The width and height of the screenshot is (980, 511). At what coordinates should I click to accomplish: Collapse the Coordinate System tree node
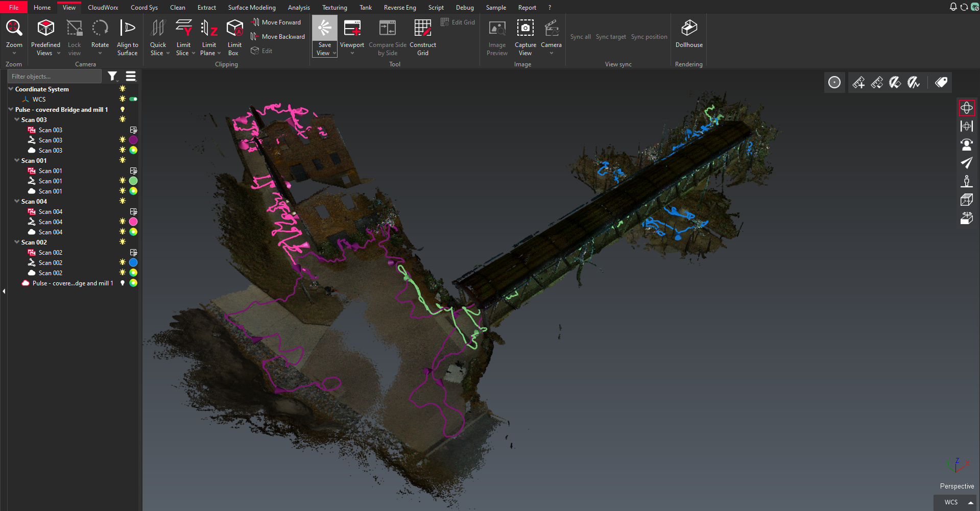tap(11, 89)
